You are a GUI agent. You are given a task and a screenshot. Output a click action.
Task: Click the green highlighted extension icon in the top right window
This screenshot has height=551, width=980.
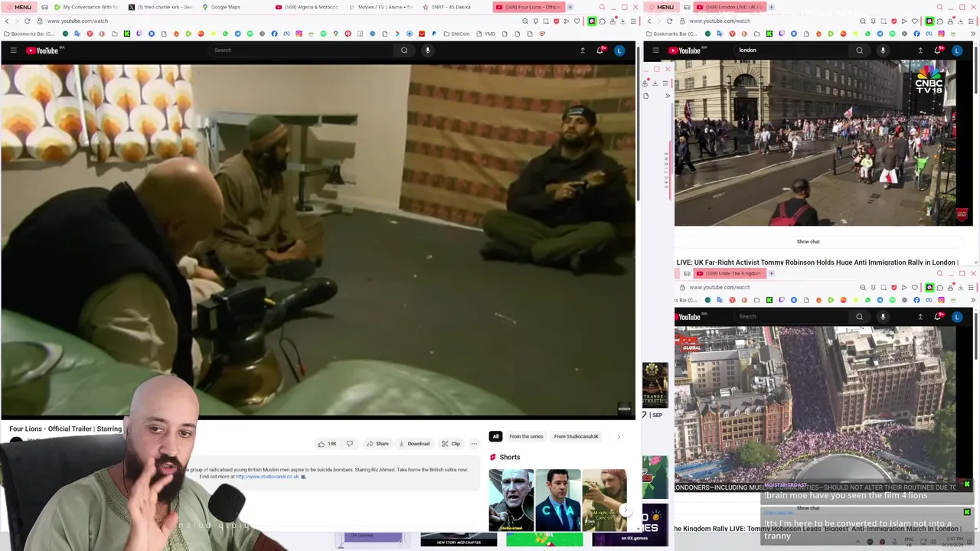pos(929,21)
